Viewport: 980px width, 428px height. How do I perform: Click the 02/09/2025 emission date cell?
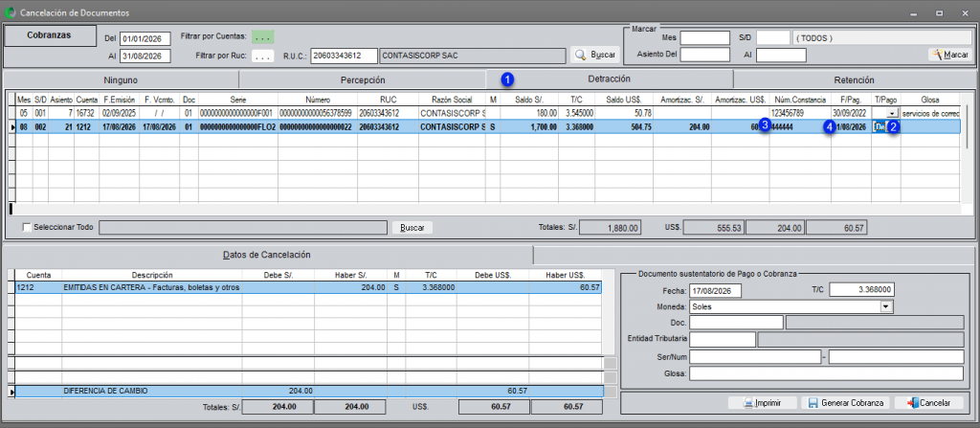119,113
